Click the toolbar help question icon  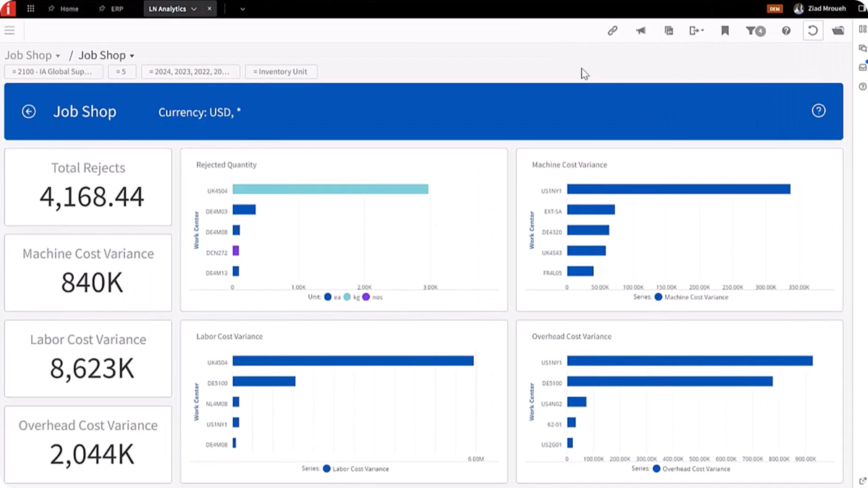[x=786, y=30]
